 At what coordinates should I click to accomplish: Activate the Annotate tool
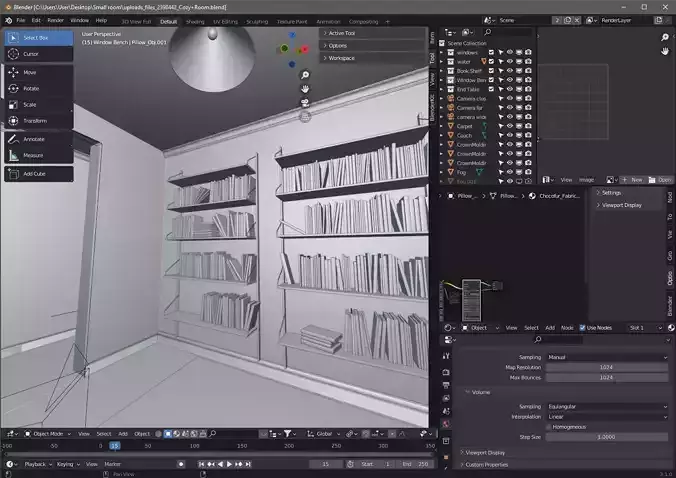tap(39, 139)
